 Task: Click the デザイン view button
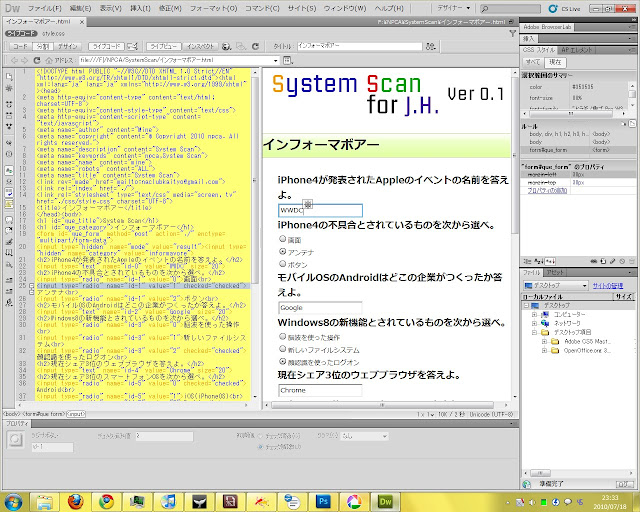67,47
